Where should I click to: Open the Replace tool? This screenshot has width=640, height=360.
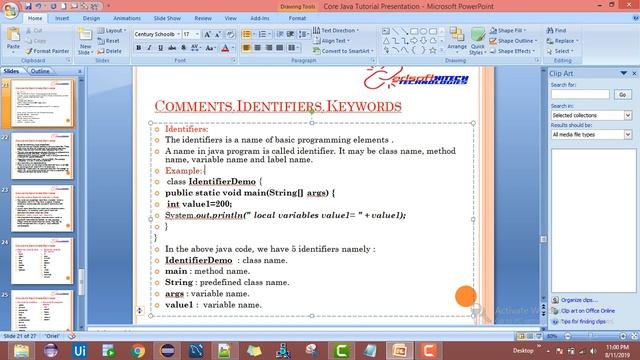click(562, 41)
